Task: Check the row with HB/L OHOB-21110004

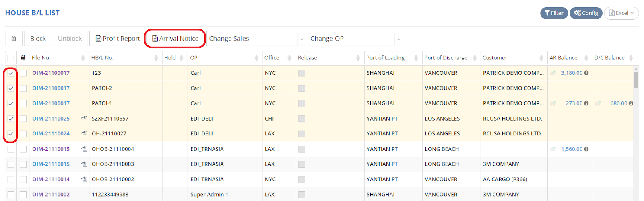Action: click(x=11, y=149)
